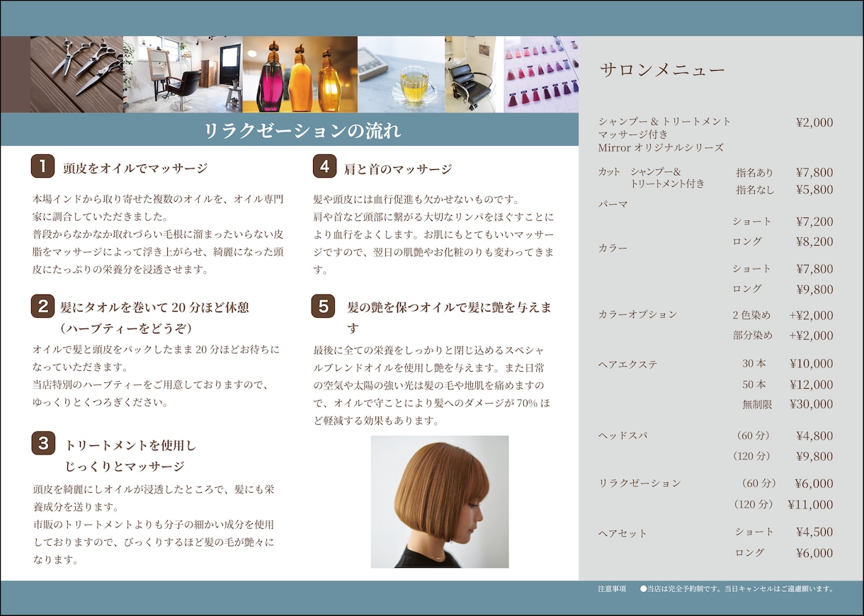Click the Mirror オリジナルシリーズ line
The width and height of the screenshot is (864, 616).
661,147
